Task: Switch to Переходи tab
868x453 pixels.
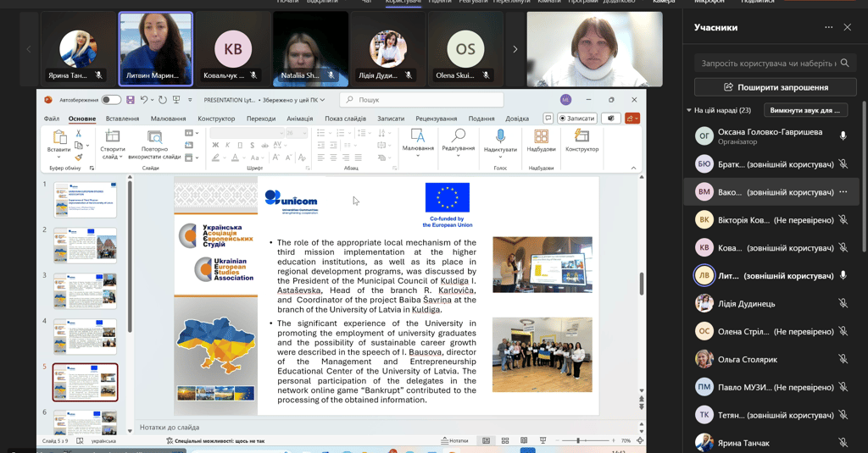Action: tap(261, 119)
